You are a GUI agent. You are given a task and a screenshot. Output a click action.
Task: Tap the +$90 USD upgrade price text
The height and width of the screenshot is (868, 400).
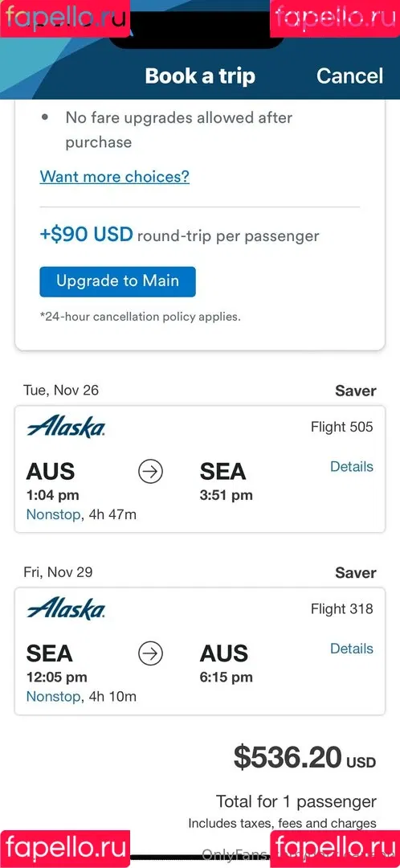(86, 235)
